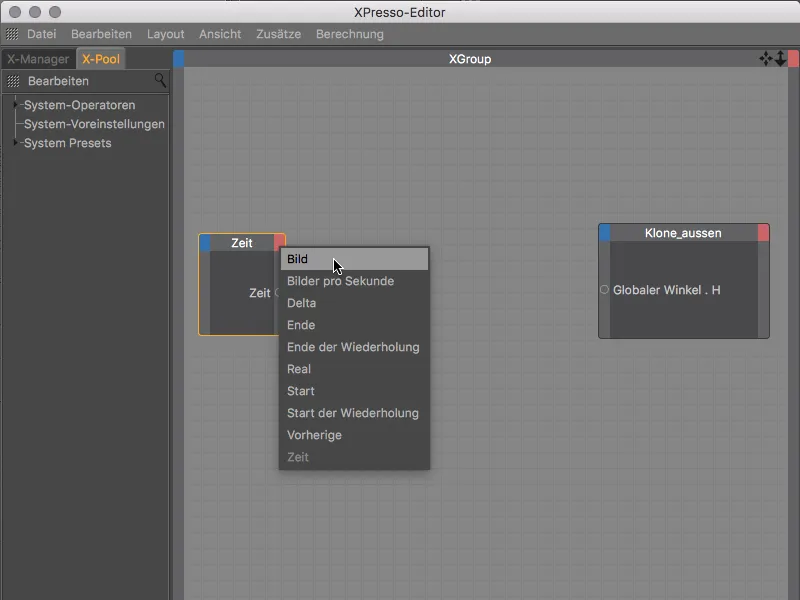The height and width of the screenshot is (600, 800).
Task: Select System-Voreinstellungen in the tree
Action: [x=94, y=124]
